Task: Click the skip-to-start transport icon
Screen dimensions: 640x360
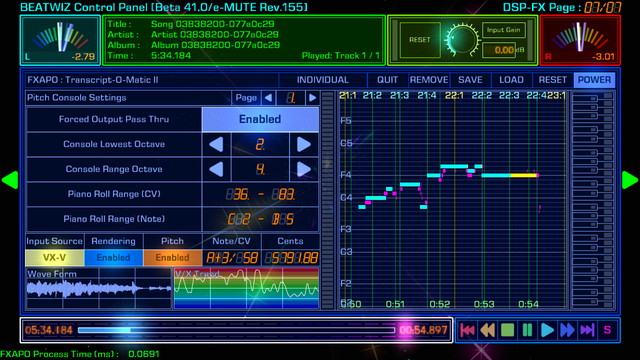Action: (468, 330)
